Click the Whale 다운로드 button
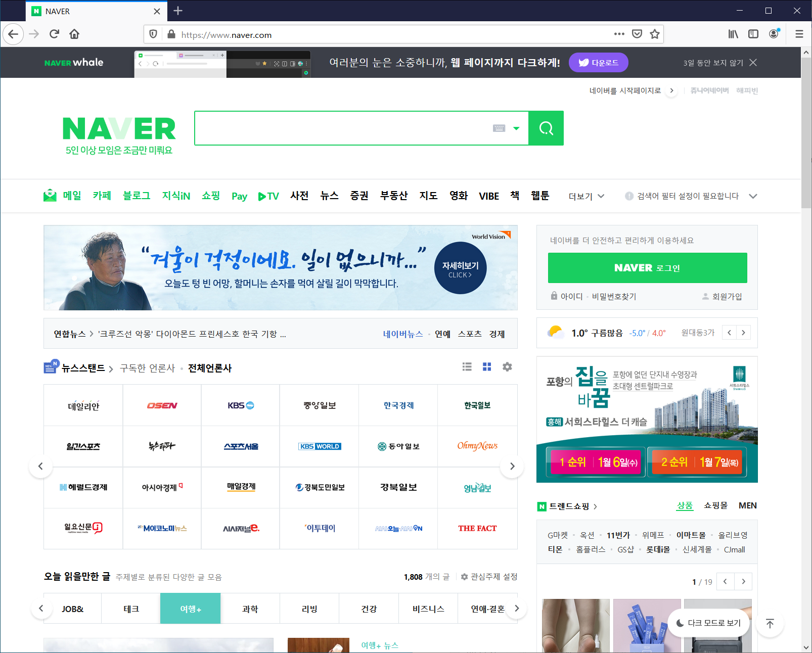The image size is (812, 653). coord(599,63)
